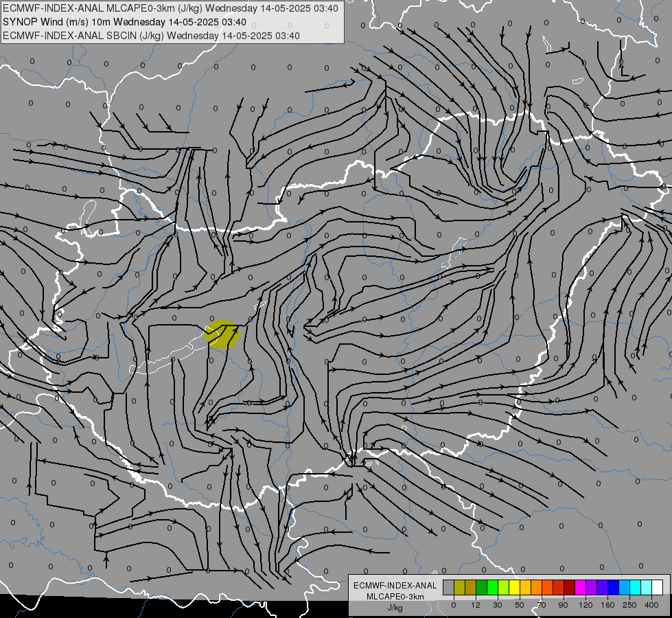Click the SYNOP Wind 10m header line
672x618 pixels.
click(x=124, y=22)
